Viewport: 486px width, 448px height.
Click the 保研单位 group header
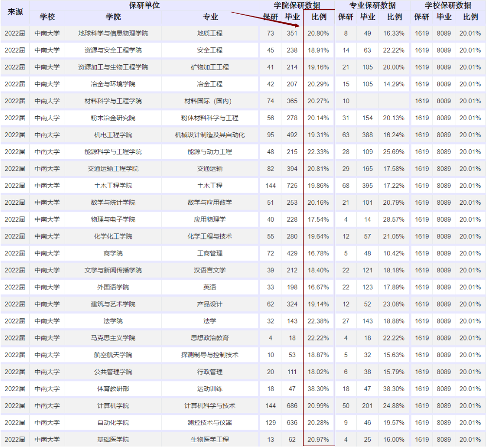(144, 5)
